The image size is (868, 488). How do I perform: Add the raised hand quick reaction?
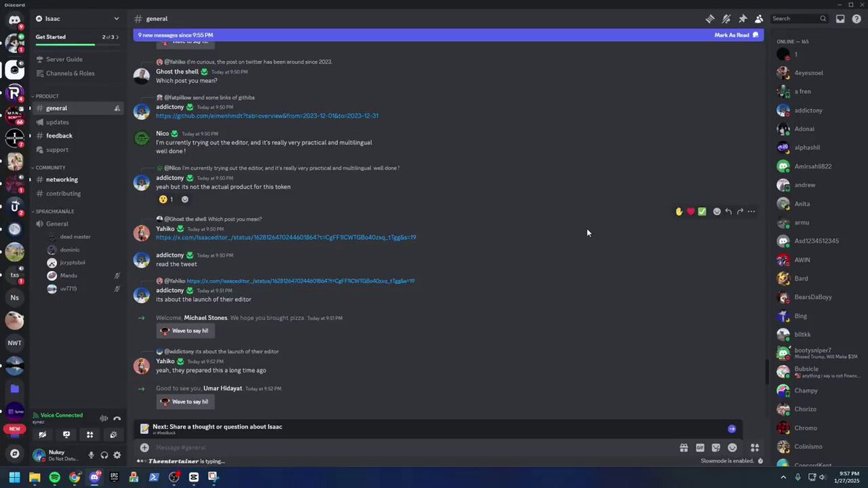(679, 212)
